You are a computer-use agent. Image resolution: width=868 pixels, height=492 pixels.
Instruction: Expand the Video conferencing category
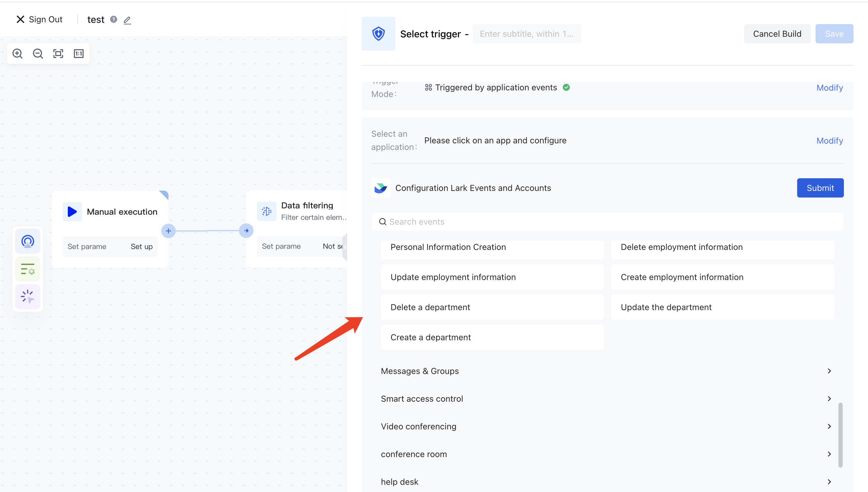coord(418,426)
